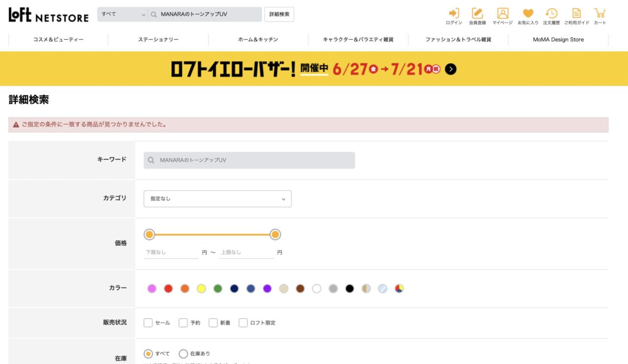Open the 注文履歴 order history icon
The height and width of the screenshot is (364, 628).
551,16
